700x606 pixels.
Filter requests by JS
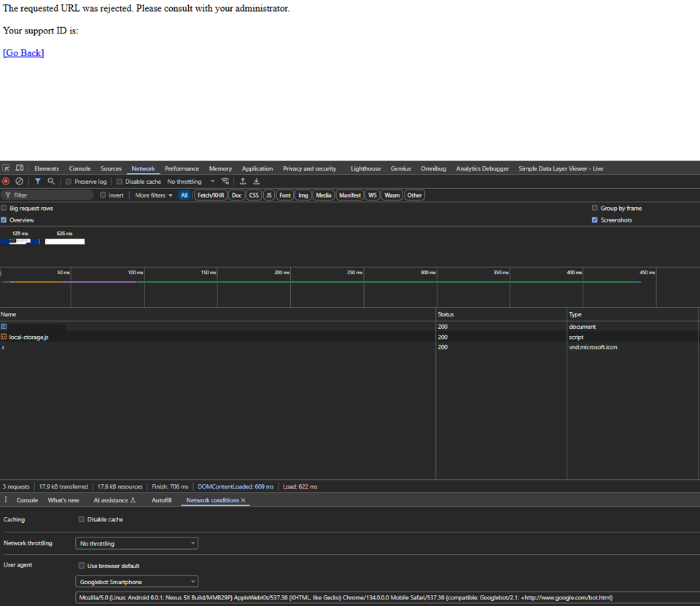pyautogui.click(x=269, y=195)
